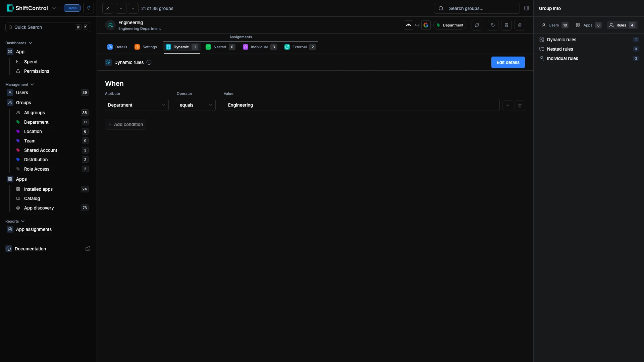Click the sync refresh icon in group header
The height and width of the screenshot is (362, 644).
pyautogui.click(x=477, y=25)
